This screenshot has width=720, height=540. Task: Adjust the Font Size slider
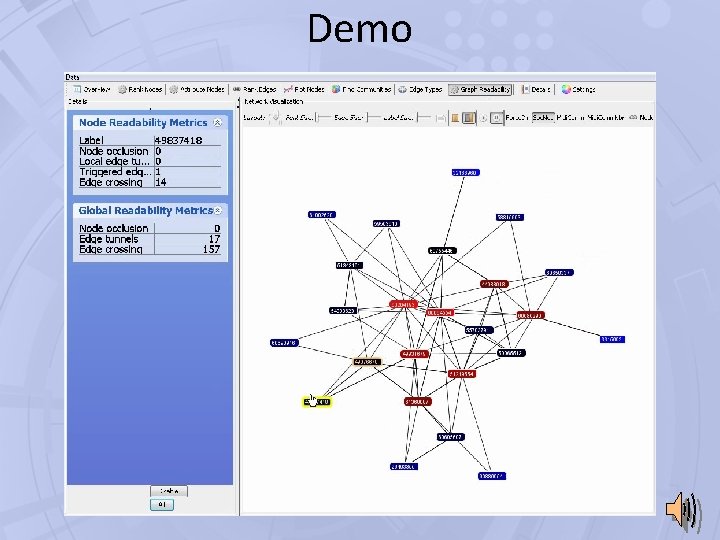pos(324,118)
